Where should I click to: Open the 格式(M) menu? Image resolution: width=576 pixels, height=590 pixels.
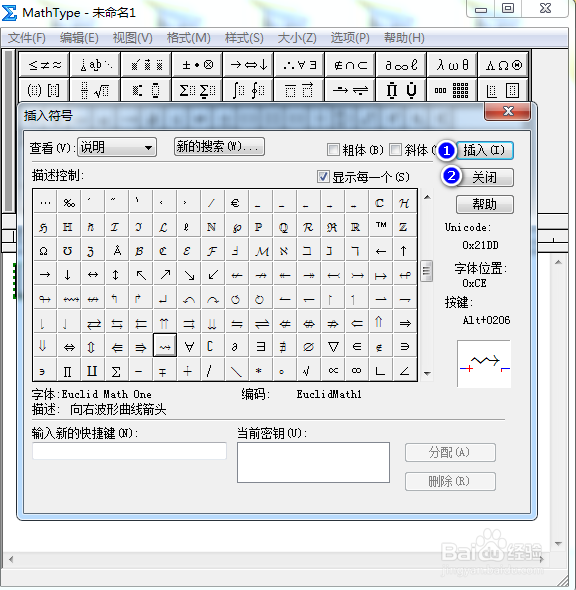(188, 38)
